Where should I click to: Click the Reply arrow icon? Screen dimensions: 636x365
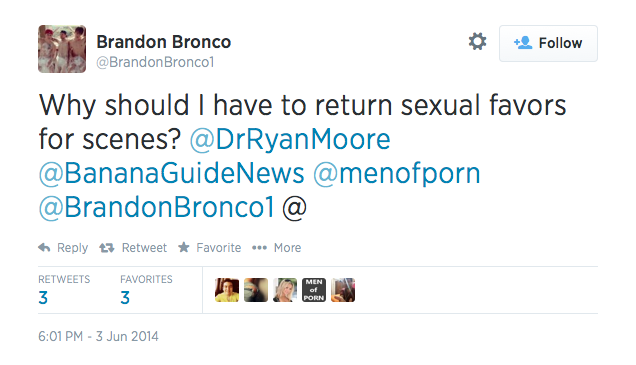click(x=44, y=247)
